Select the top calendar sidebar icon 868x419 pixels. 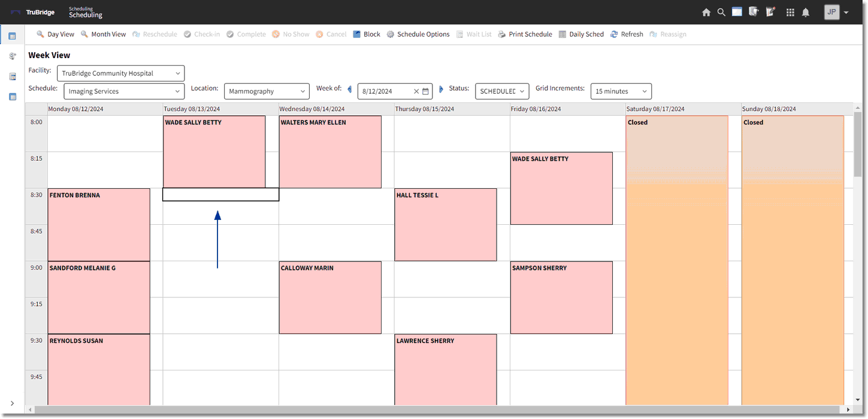coord(12,37)
